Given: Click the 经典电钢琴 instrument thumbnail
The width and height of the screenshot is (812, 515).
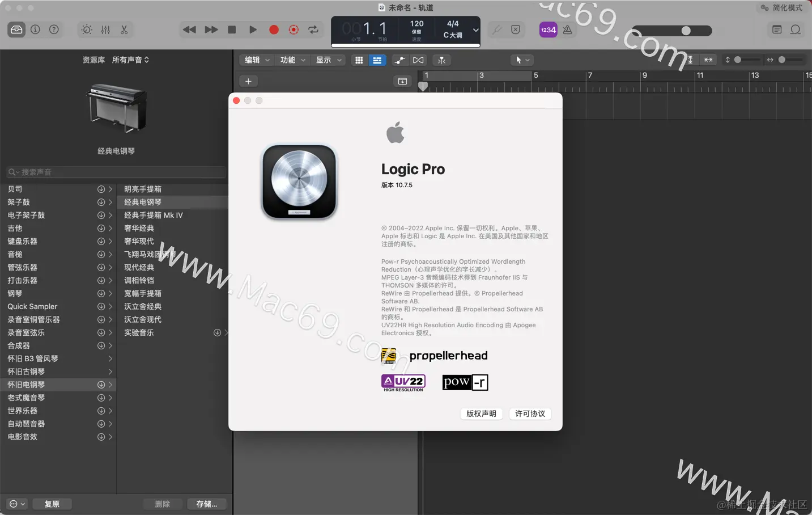Looking at the screenshot, I should click(116, 108).
